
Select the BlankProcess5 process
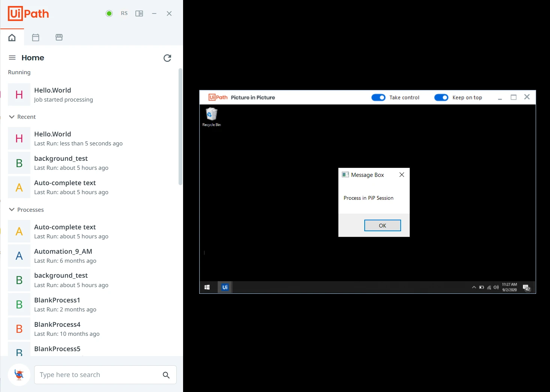pos(92,349)
